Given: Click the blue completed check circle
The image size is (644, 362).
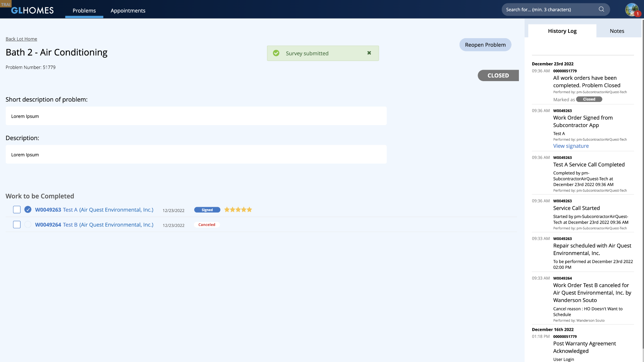Looking at the screenshot, I should click(28, 209).
